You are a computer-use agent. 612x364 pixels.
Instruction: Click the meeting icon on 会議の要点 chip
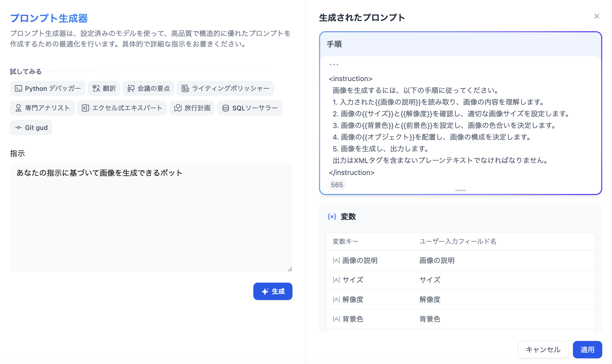pos(131,88)
